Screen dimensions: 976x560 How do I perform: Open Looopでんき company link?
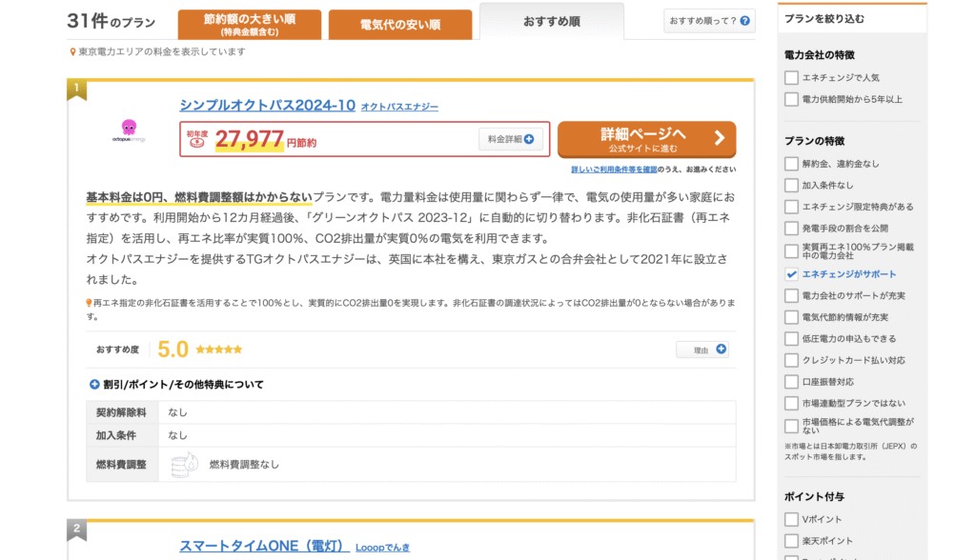point(383,548)
